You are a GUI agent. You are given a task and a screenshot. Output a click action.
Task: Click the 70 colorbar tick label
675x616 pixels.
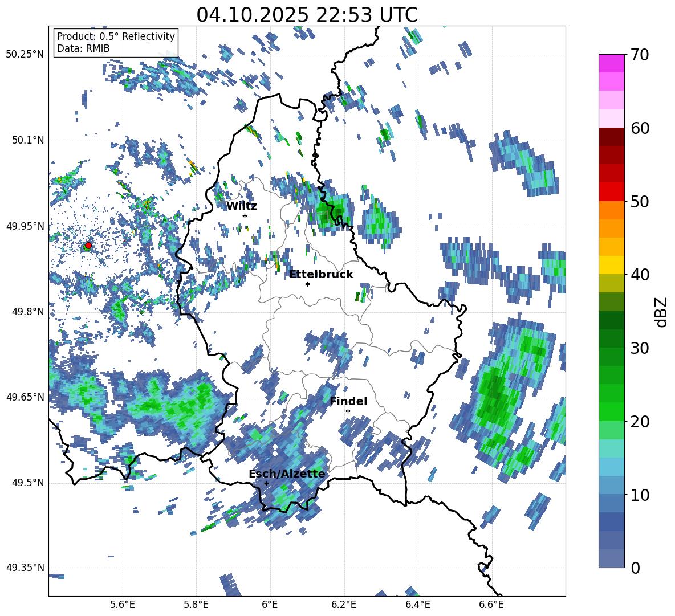point(639,55)
